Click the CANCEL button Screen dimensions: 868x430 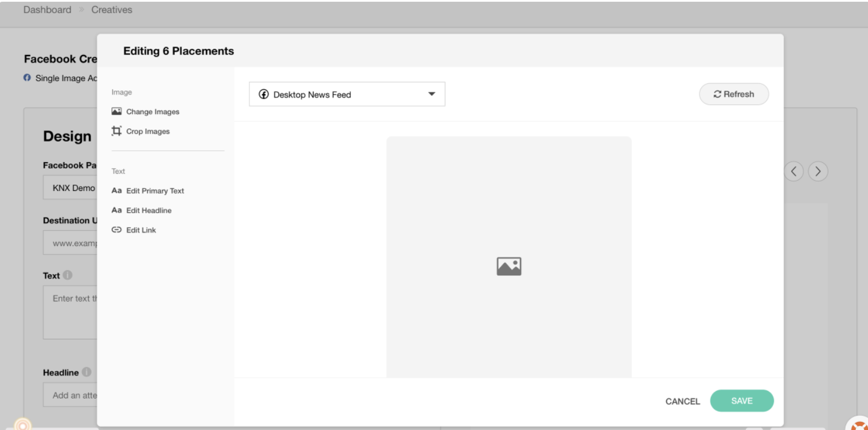pos(682,401)
